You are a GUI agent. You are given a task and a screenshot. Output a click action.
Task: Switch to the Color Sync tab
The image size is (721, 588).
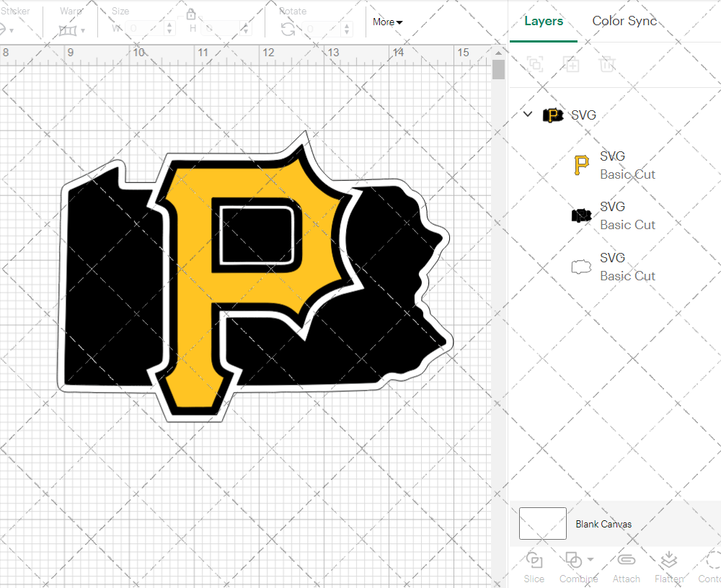[x=624, y=21]
